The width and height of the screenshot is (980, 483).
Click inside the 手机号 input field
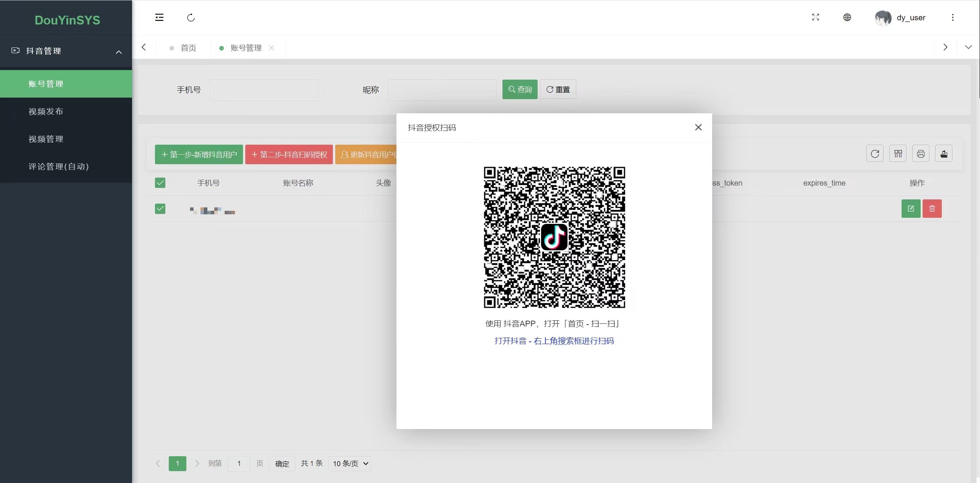[x=264, y=90]
